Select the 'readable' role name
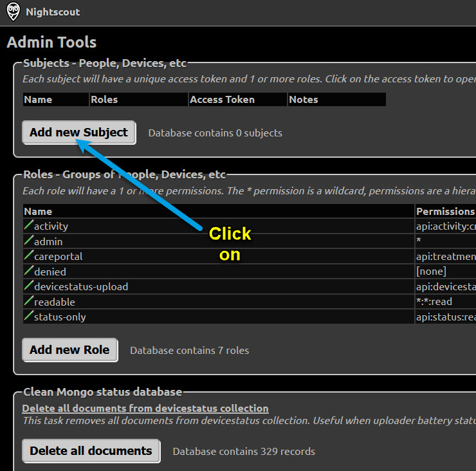 [55, 302]
